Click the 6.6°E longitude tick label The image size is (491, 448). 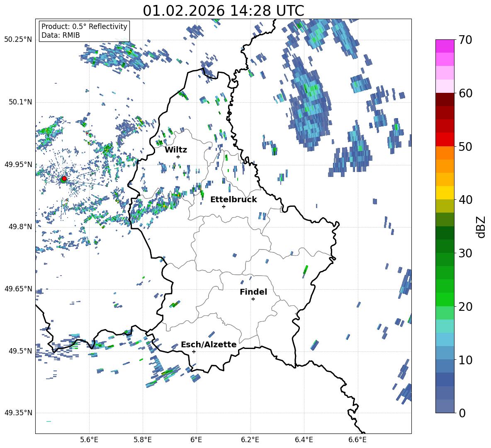(x=357, y=440)
